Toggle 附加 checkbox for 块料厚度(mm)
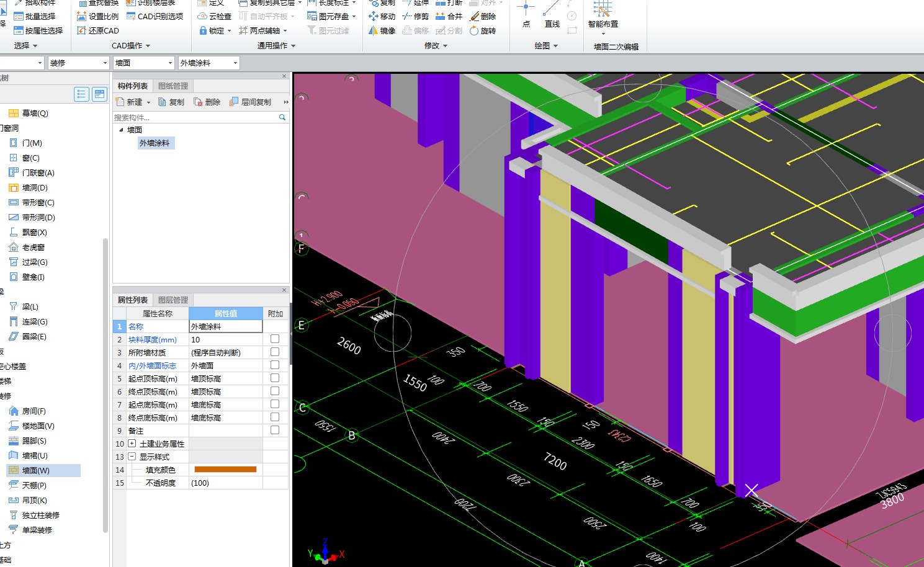The width and height of the screenshot is (924, 567). tap(275, 339)
